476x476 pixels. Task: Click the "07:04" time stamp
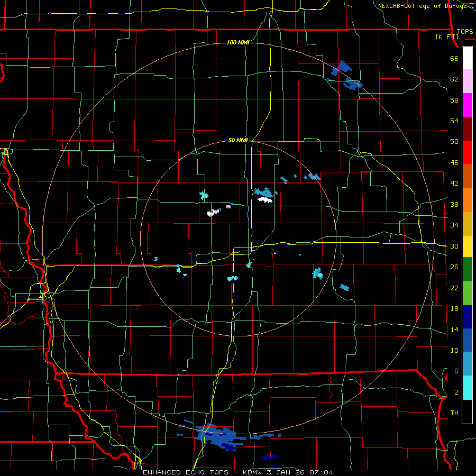tap(321, 472)
